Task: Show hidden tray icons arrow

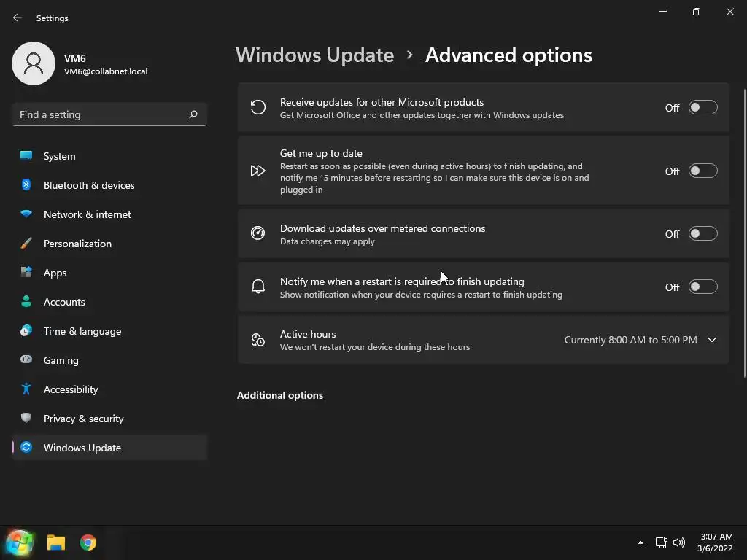Action: click(640, 542)
